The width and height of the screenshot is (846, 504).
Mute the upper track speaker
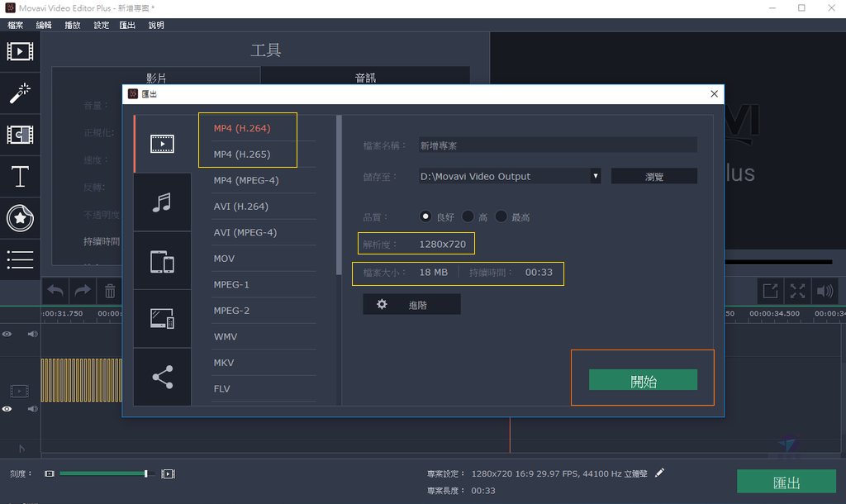pos(33,334)
